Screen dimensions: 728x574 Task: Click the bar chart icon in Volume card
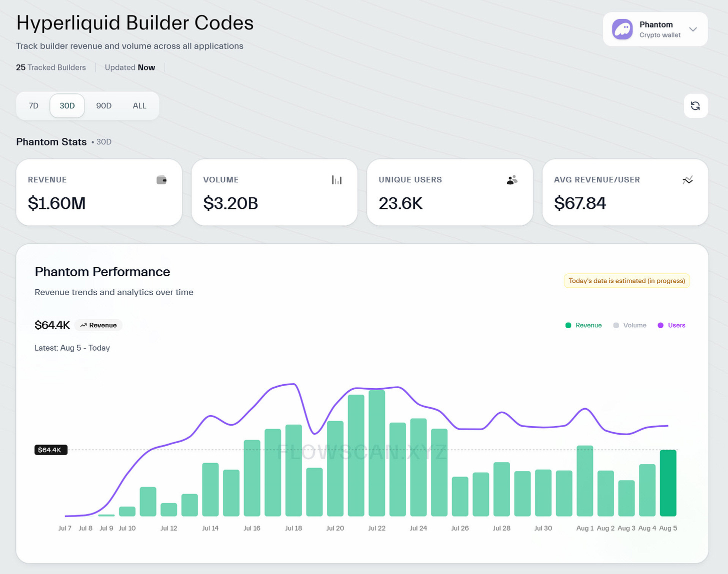pos(337,180)
